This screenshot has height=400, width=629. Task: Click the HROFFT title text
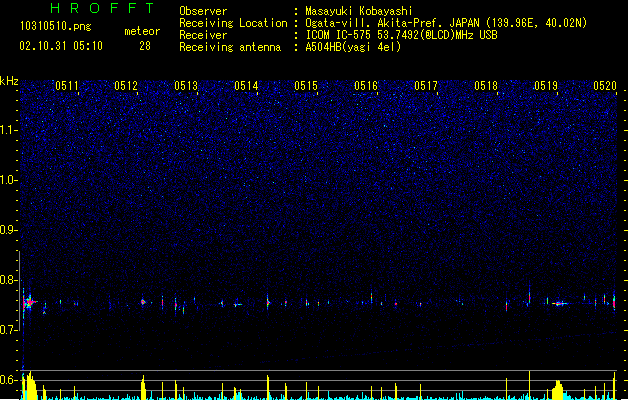pyautogui.click(x=102, y=8)
